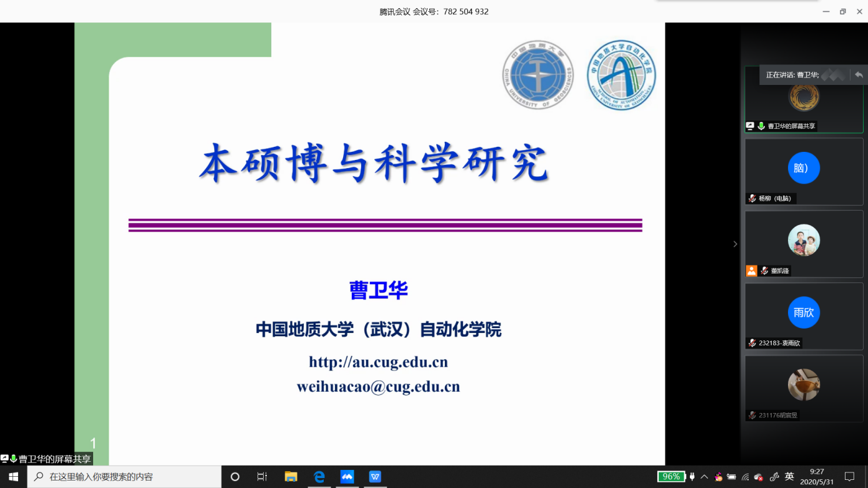
Task: Open WPS Office from the taskbar
Action: (x=375, y=477)
